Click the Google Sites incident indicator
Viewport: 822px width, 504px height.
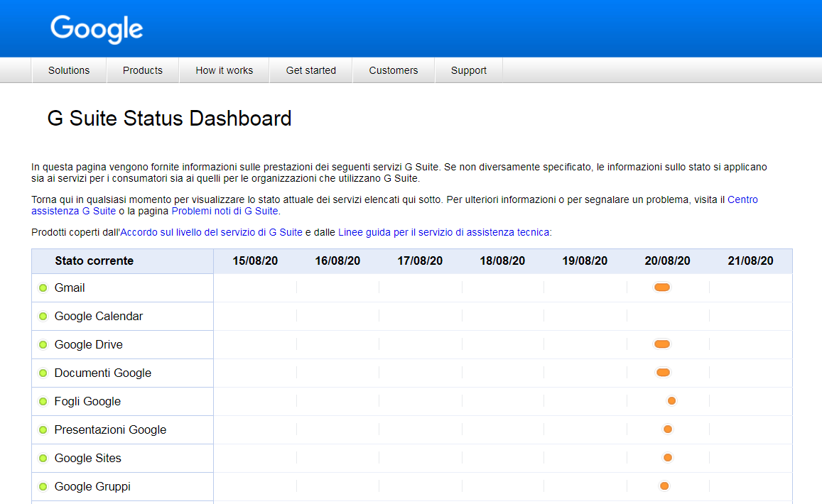[x=667, y=457]
